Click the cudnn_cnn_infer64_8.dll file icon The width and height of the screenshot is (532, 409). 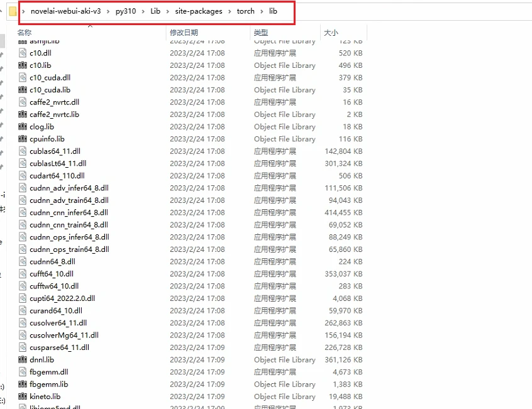click(23, 212)
